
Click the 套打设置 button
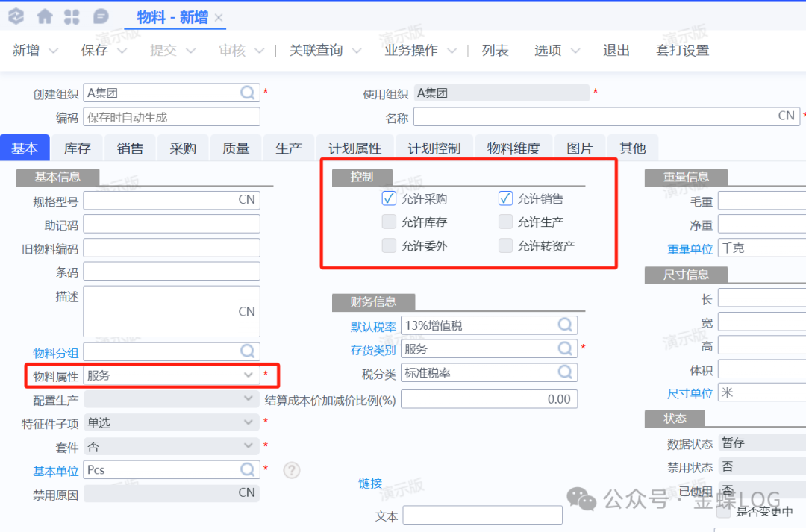(682, 51)
